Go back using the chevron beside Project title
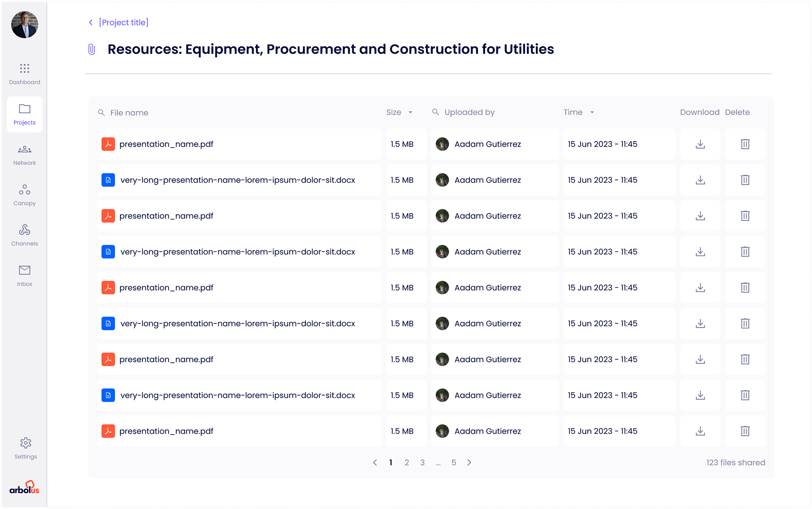812x509 pixels. point(91,22)
